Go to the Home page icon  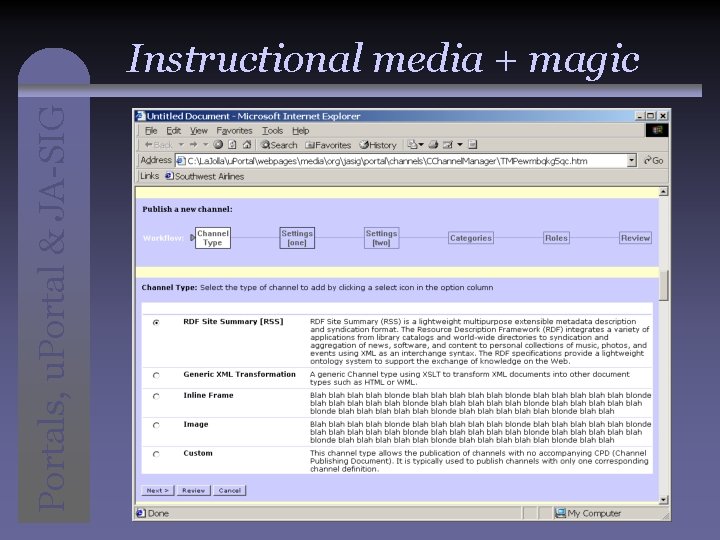(247, 145)
